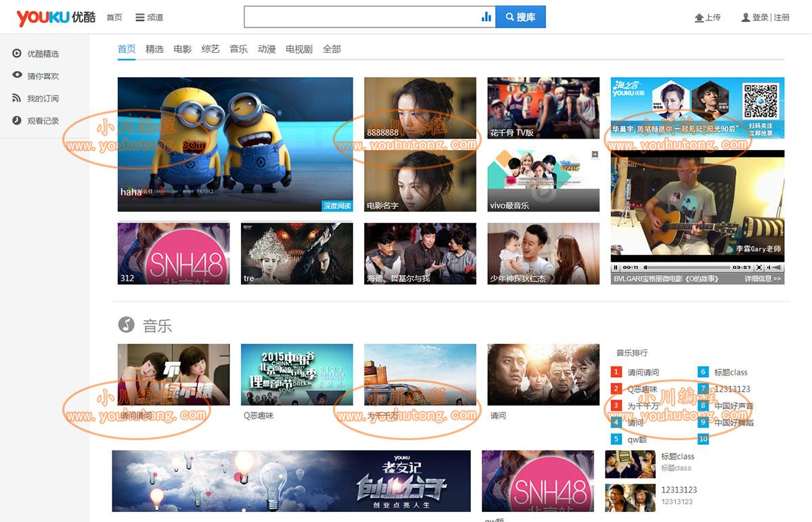Click the 优酷精选 text in sidebar
Screen dimensions: 812x522
(43, 54)
